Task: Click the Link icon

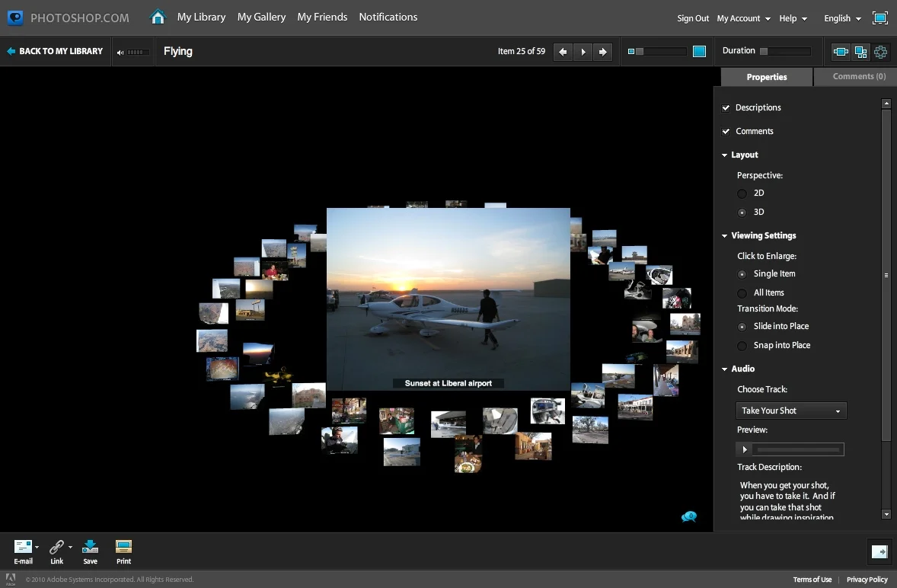Action: click(56, 547)
